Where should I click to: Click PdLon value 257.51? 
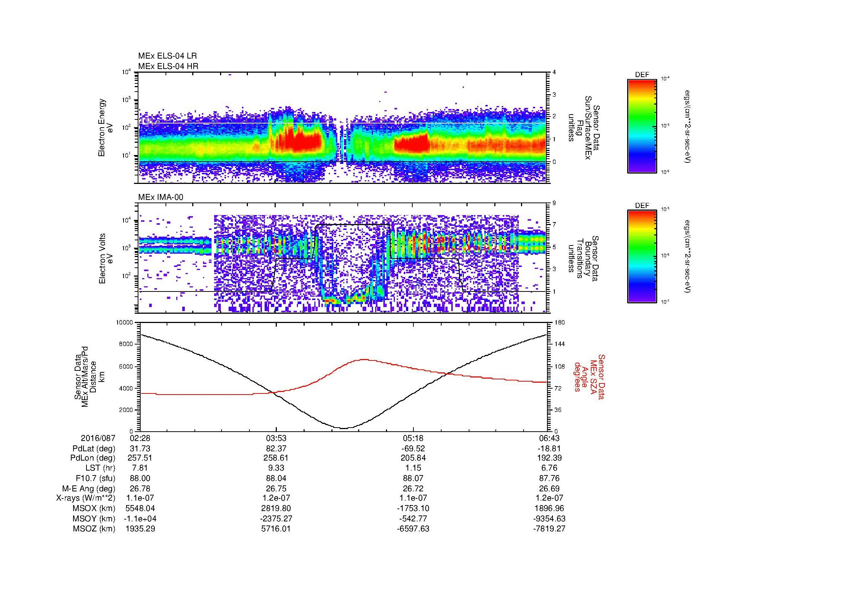pos(140,458)
